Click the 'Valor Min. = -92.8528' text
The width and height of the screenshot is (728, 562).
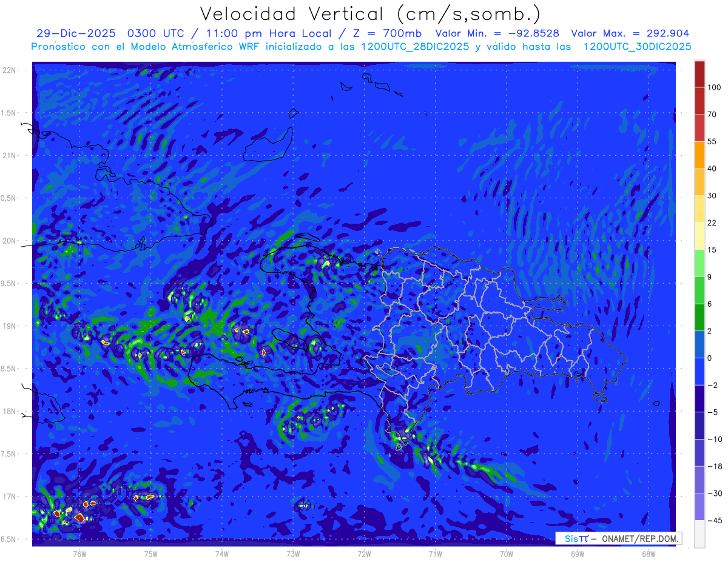pyautogui.click(x=497, y=33)
